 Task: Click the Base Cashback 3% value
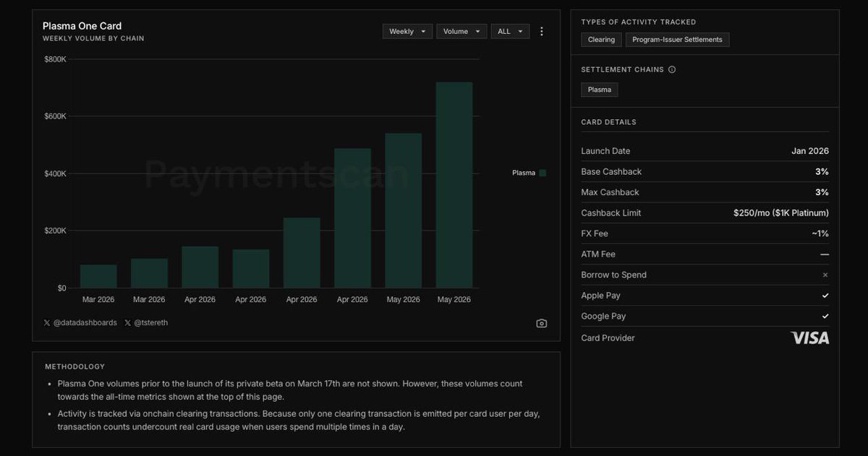pos(822,171)
